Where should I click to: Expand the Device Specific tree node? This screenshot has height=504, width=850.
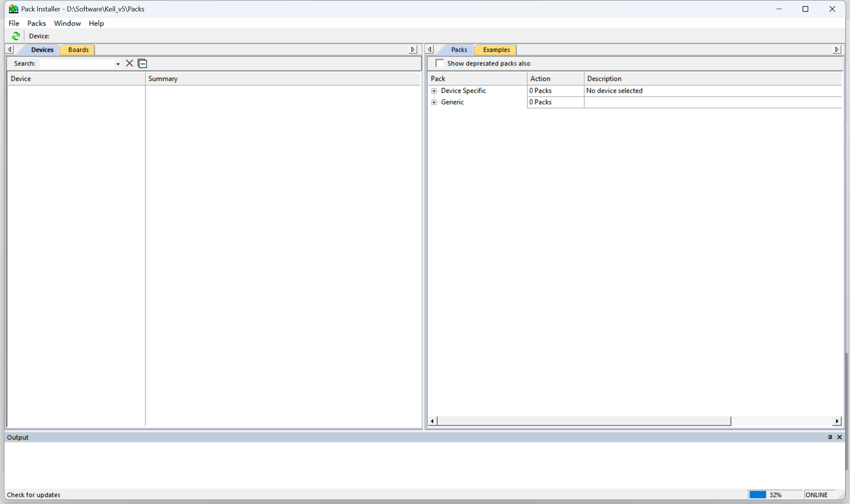click(434, 91)
